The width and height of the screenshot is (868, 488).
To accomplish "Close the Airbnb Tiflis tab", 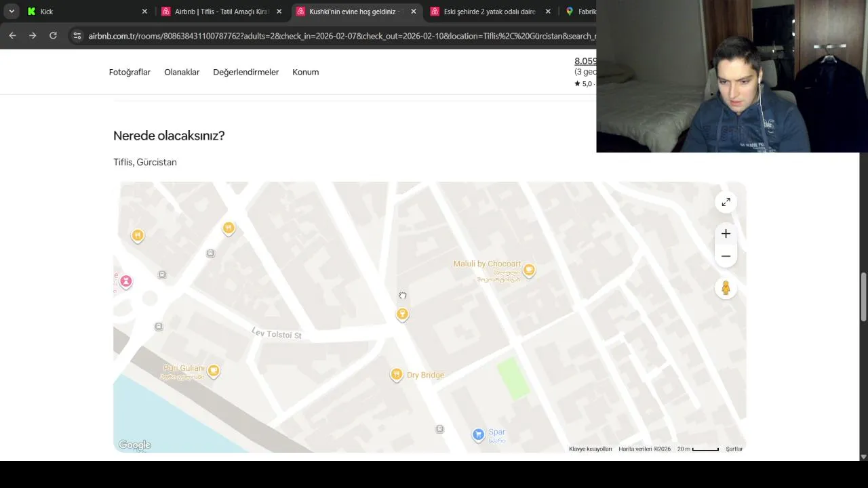I will [x=279, y=12].
